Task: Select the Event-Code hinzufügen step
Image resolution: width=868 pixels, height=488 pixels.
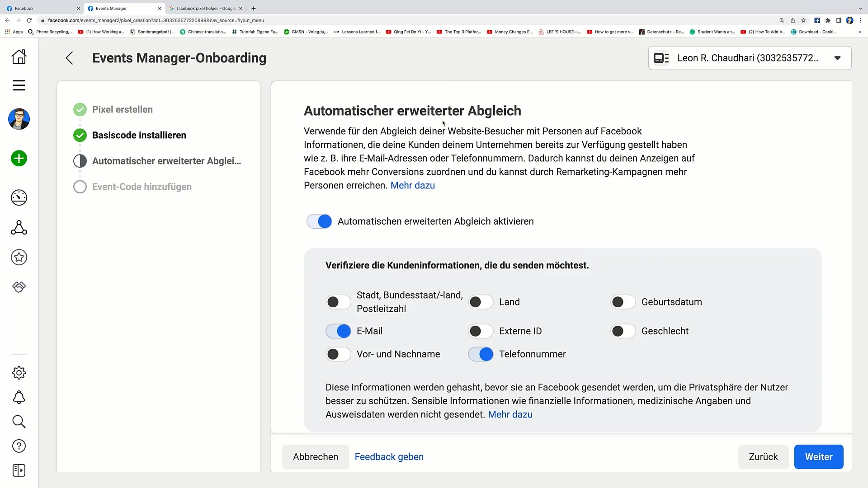Action: (x=132, y=187)
